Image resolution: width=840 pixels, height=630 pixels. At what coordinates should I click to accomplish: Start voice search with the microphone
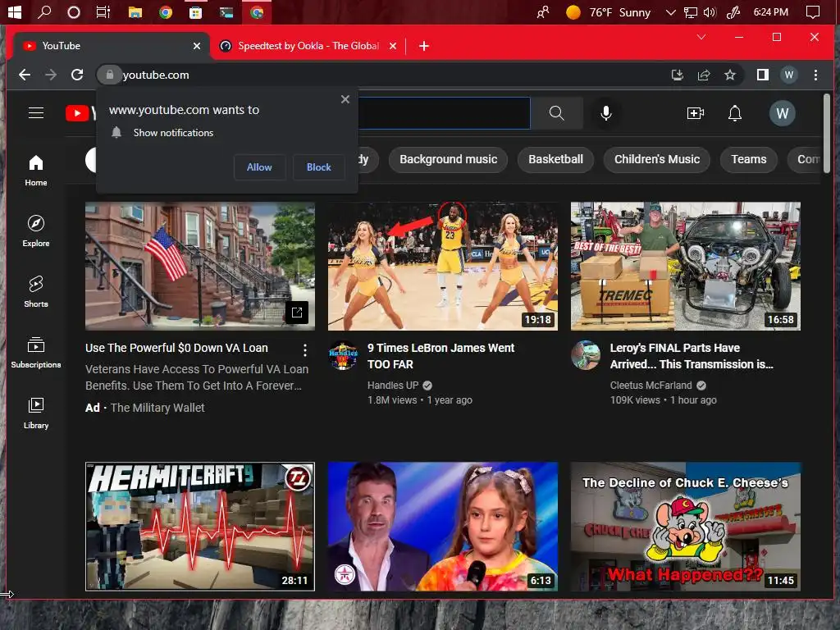606,113
